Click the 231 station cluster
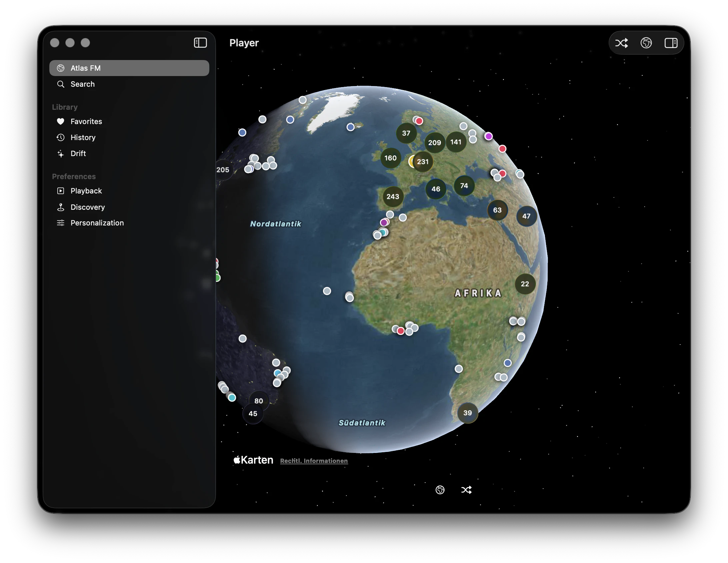This screenshot has height=563, width=728. click(423, 161)
